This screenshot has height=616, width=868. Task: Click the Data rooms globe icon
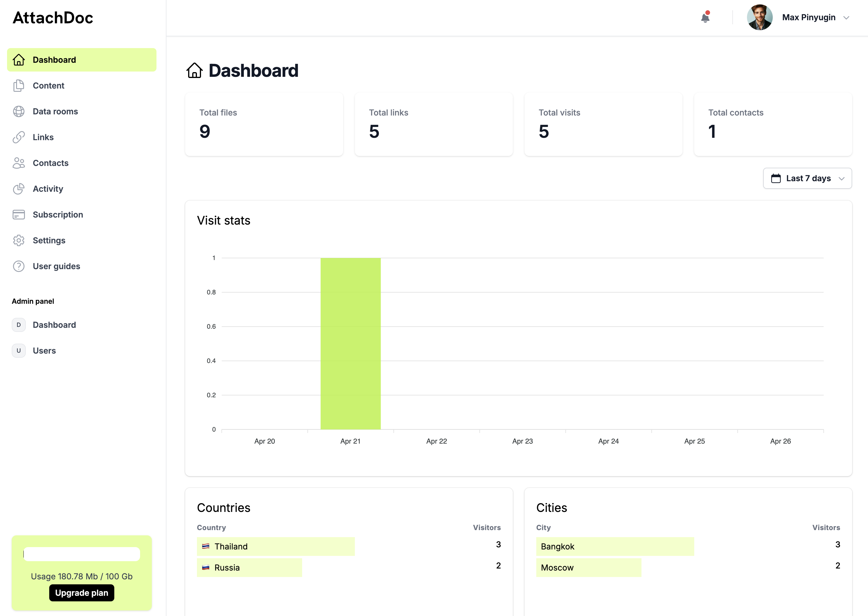click(18, 111)
